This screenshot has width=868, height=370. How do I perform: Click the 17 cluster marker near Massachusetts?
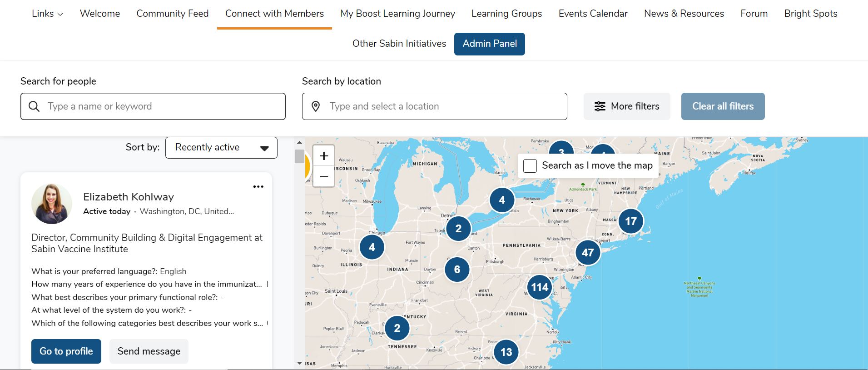pyautogui.click(x=630, y=221)
